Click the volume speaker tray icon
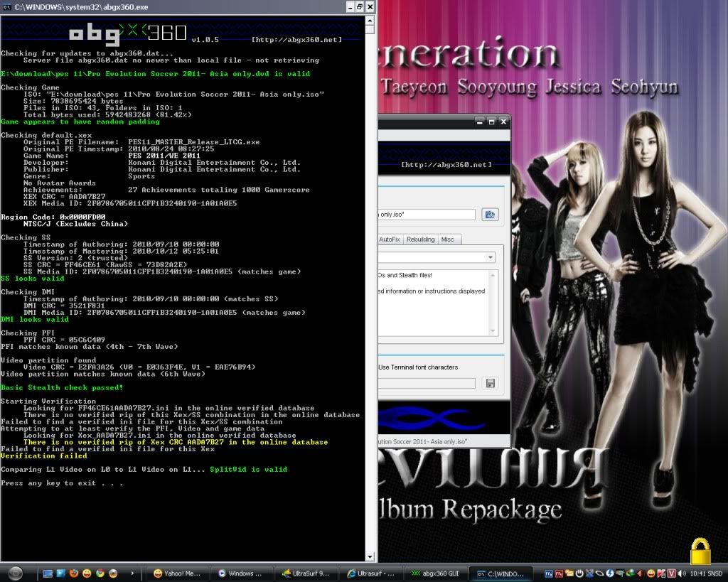 682,573
